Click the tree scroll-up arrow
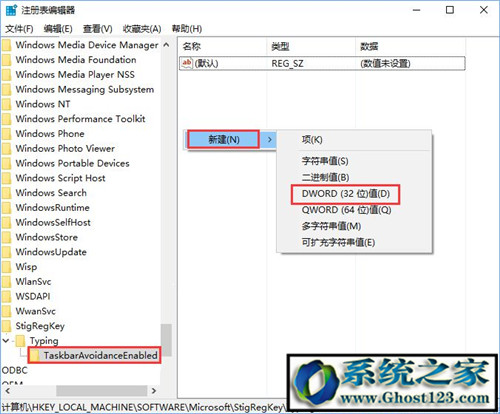Screen dimensions: 500x414 [x=166, y=45]
